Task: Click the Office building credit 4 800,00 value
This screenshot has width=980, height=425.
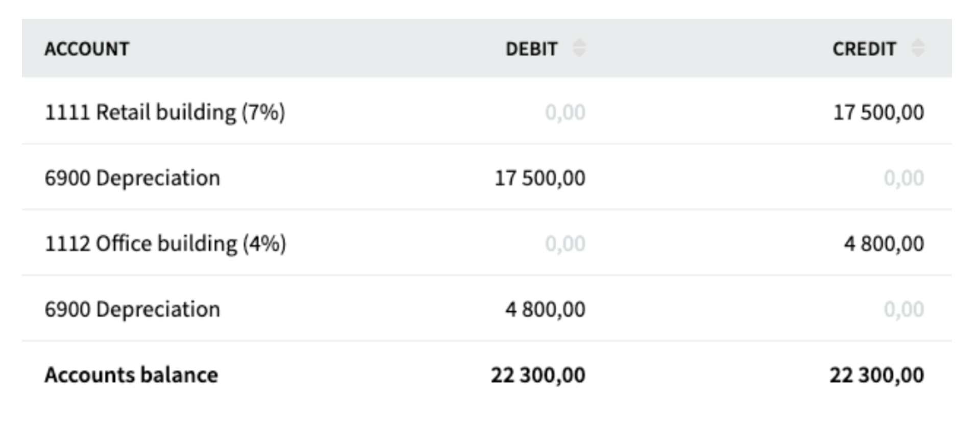Action: point(884,243)
